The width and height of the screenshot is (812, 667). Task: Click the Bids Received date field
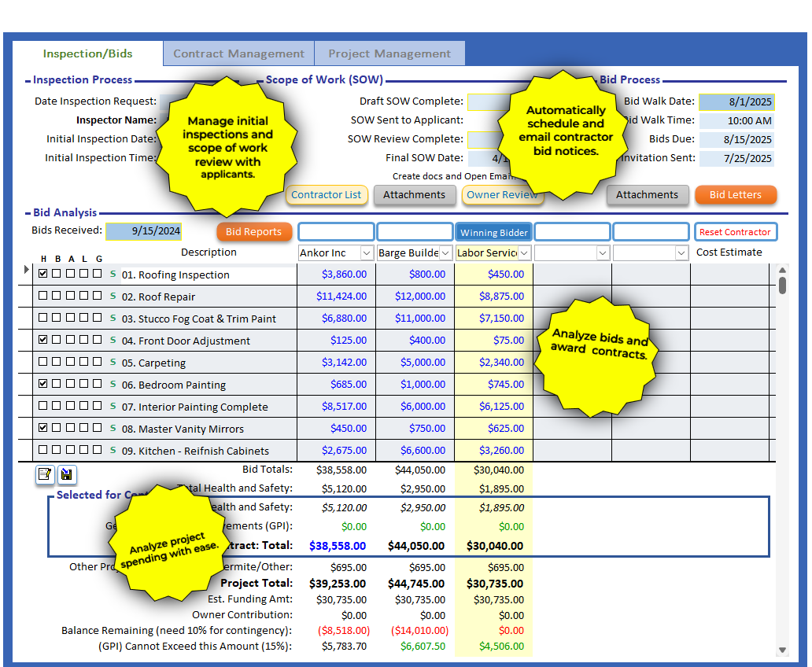click(x=144, y=231)
